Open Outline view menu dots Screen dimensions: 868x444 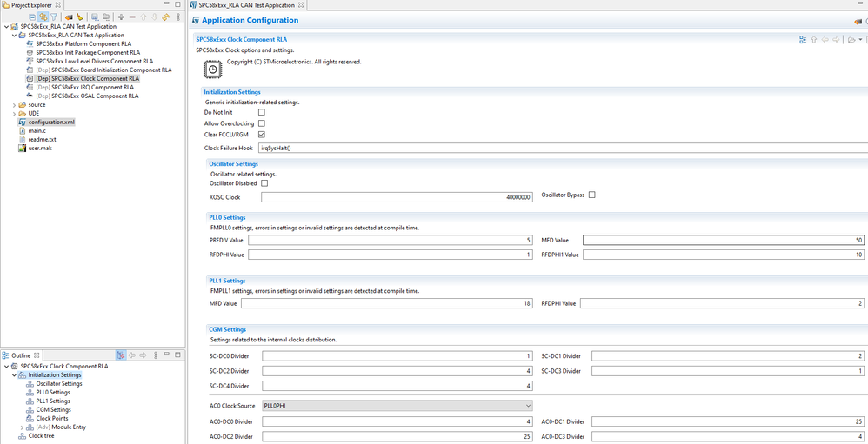(156, 355)
